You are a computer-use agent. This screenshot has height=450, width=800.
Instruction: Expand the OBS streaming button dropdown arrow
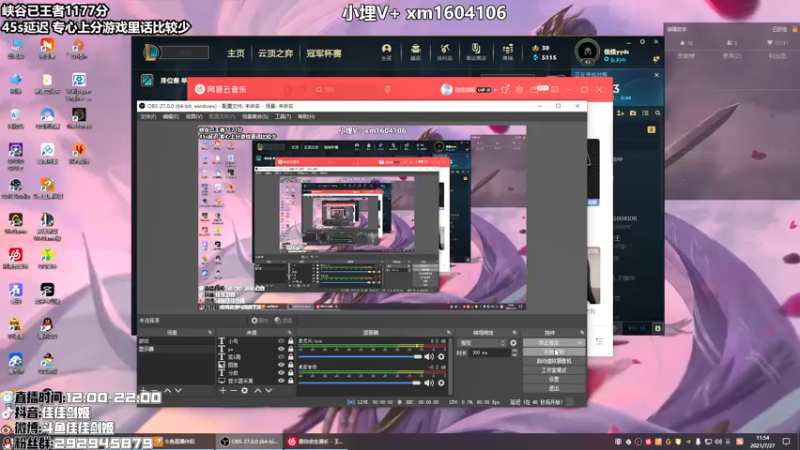tap(580, 343)
